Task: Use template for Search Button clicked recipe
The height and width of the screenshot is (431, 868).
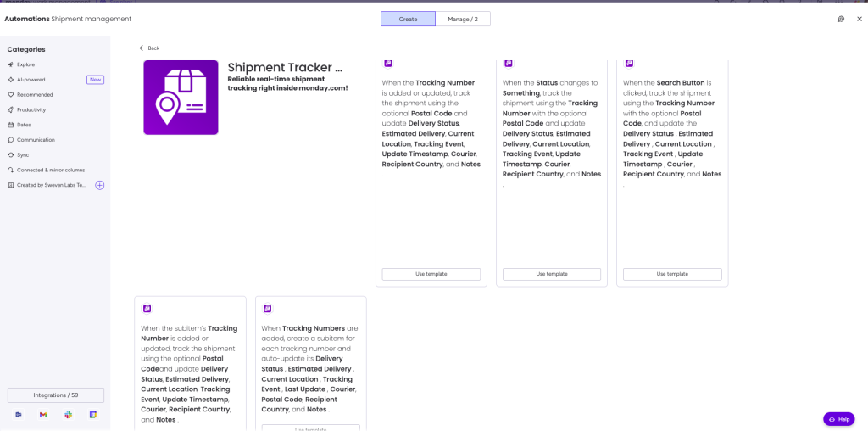Action: pyautogui.click(x=672, y=274)
